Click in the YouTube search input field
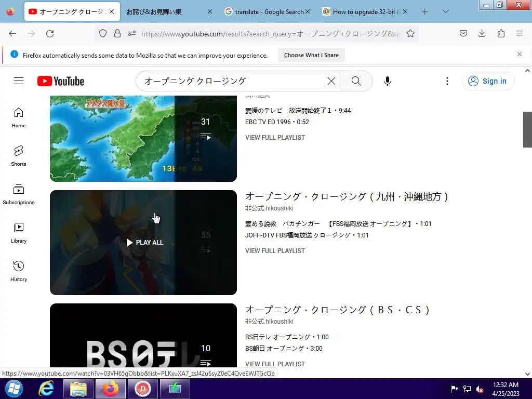 coord(234,81)
